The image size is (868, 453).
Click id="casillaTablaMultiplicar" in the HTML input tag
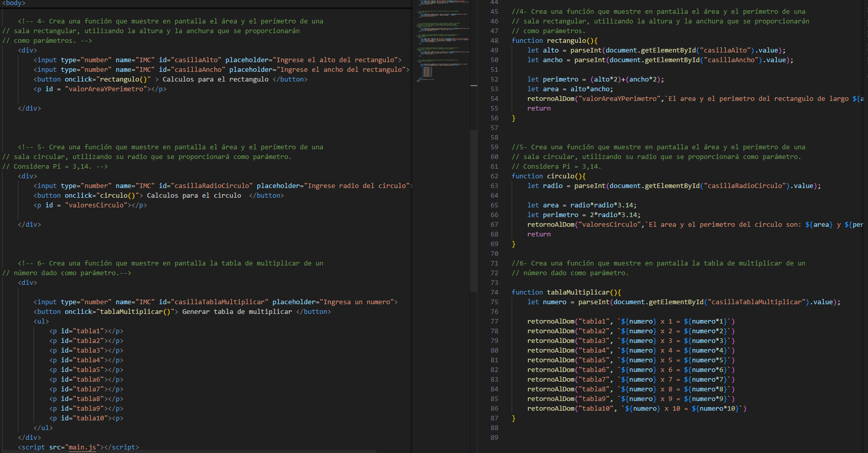pyautogui.click(x=213, y=302)
